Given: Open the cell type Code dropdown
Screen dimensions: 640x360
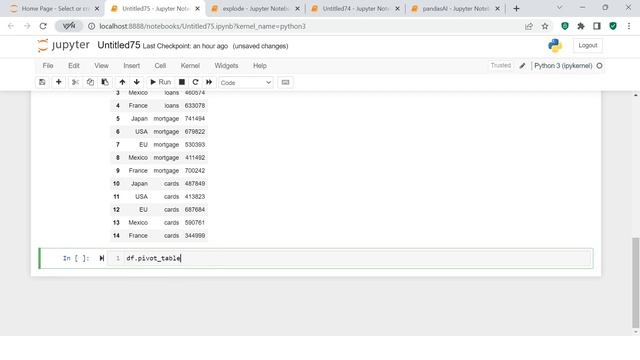Looking at the screenshot, I should click(x=245, y=82).
